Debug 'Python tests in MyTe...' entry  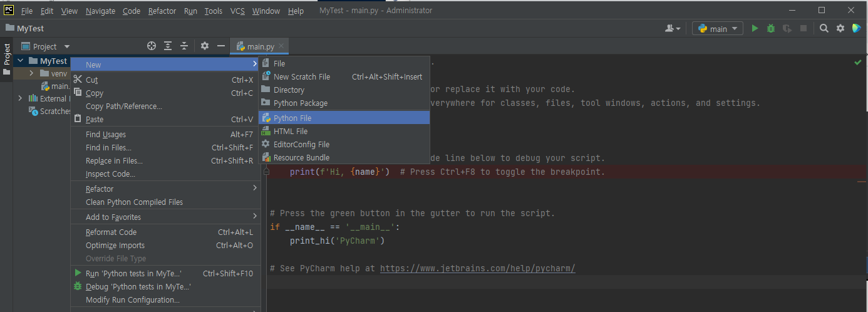tap(165, 286)
